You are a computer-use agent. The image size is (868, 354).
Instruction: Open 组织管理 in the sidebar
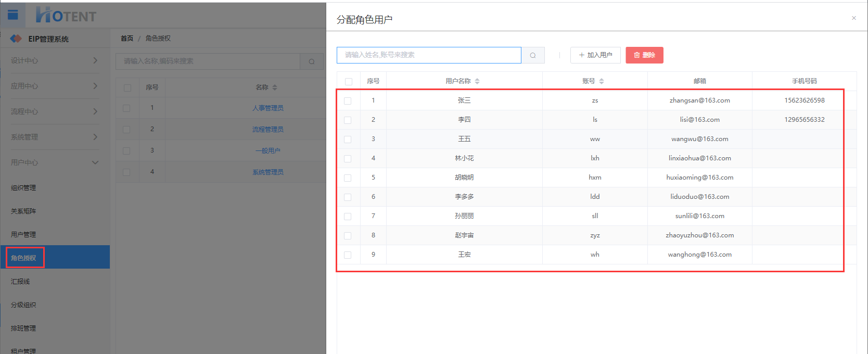click(23, 188)
